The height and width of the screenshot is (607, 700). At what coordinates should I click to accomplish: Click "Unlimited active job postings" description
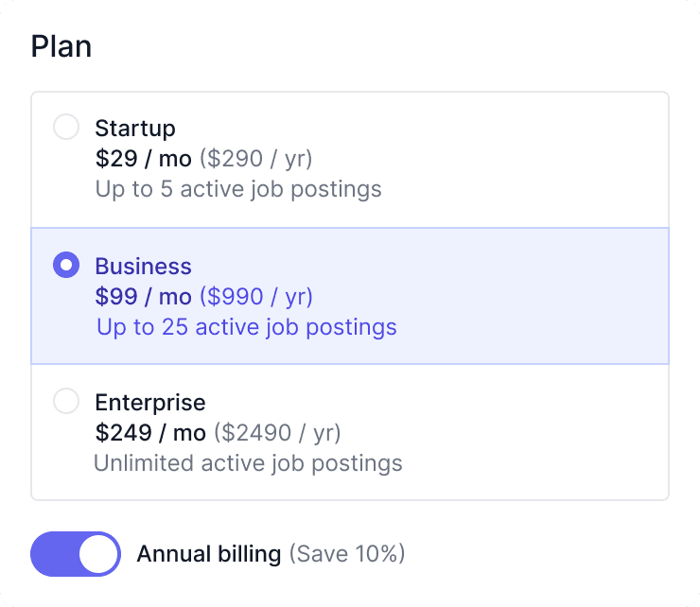click(x=248, y=463)
